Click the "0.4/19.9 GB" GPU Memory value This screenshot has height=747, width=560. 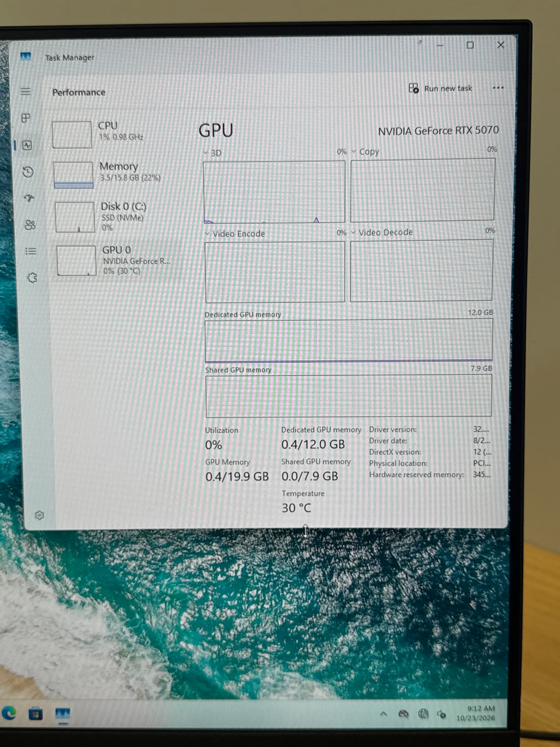[237, 477]
